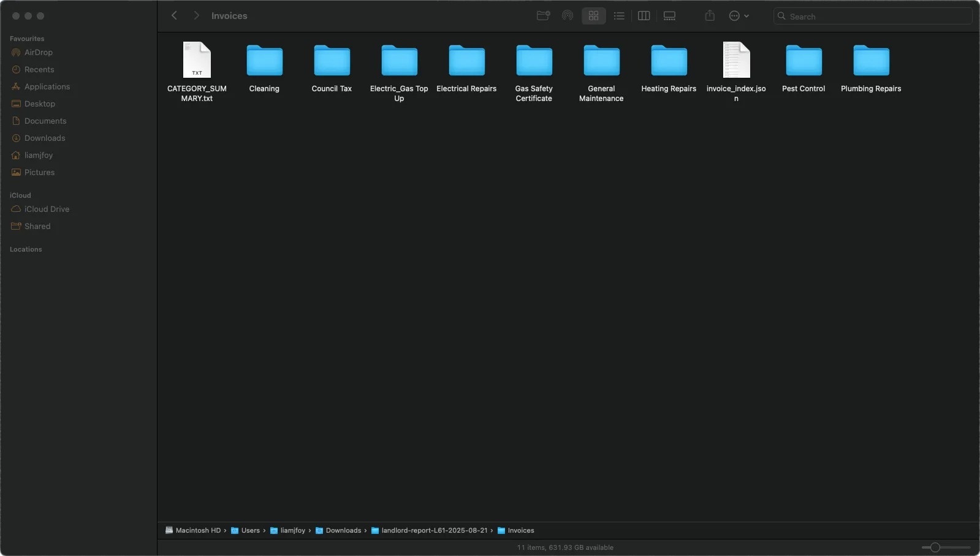Click the invoice_index.json file name label
The height and width of the screenshot is (556, 980).
736,93
